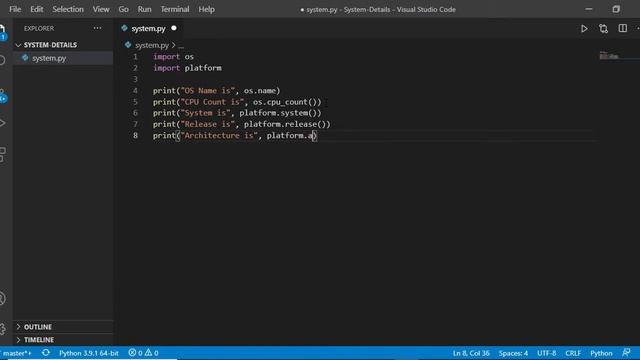Open the File menu
Image resolution: width=640 pixels, height=360 pixels.
(x=15, y=9)
